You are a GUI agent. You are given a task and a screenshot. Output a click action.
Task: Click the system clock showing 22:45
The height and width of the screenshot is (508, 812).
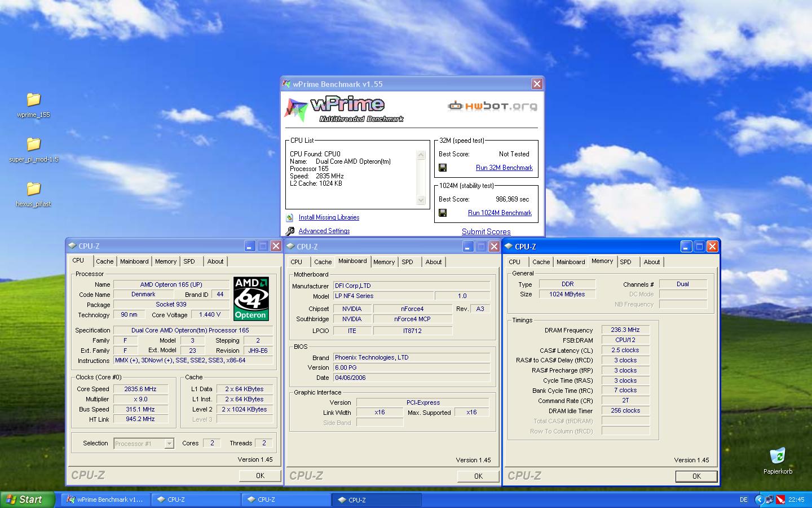pyautogui.click(x=796, y=500)
